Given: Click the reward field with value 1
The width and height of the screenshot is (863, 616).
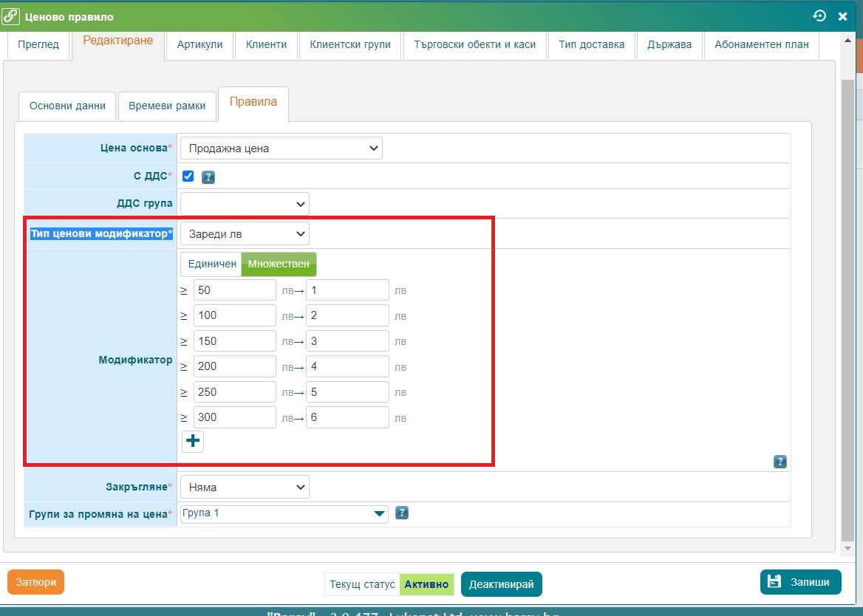Looking at the screenshot, I should [x=347, y=290].
